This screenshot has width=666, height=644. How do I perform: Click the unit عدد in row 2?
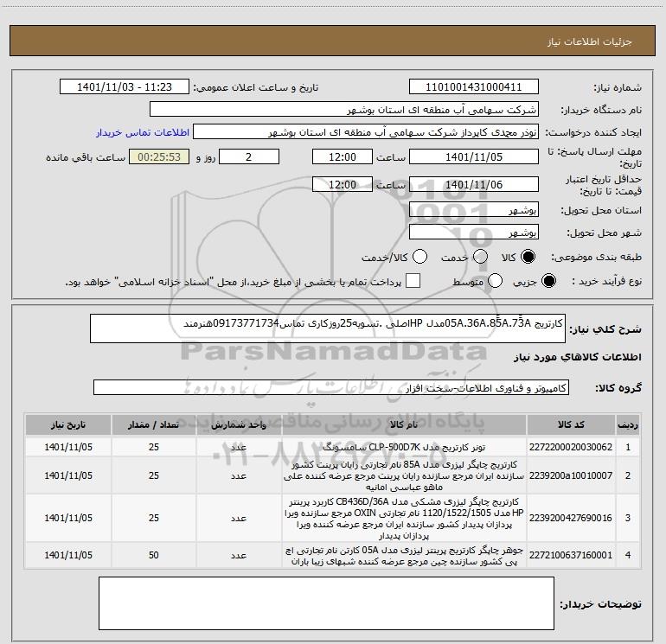pyautogui.click(x=239, y=475)
